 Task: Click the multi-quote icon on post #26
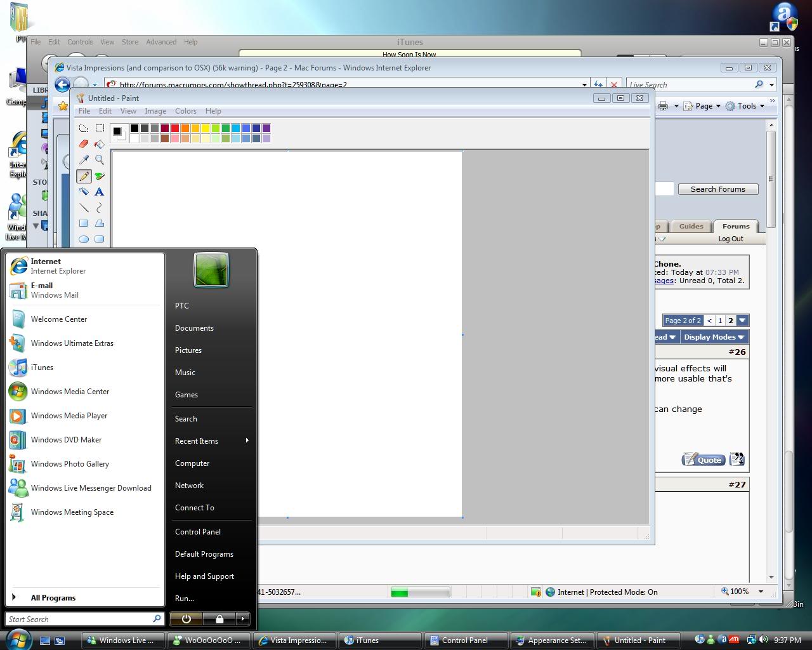[x=737, y=459]
